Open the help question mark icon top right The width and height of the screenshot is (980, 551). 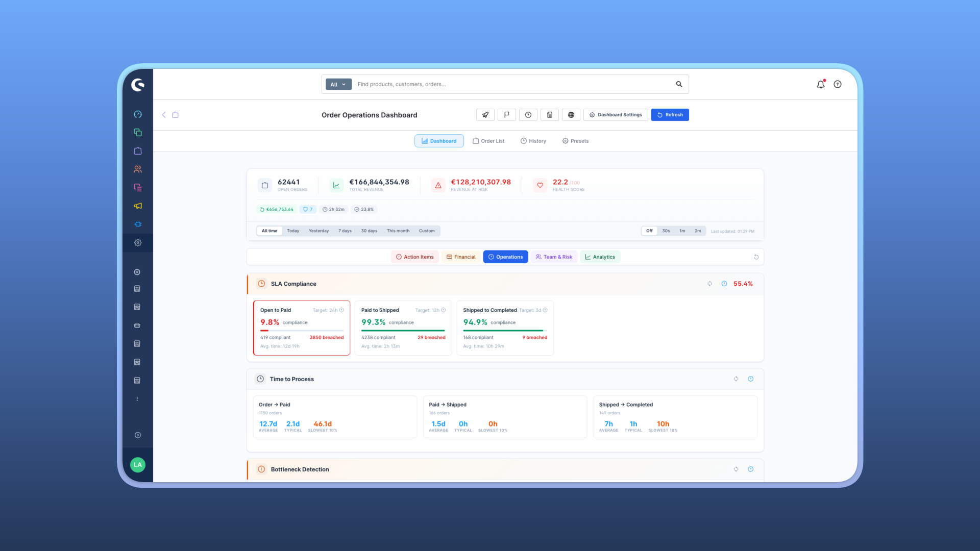(838, 85)
